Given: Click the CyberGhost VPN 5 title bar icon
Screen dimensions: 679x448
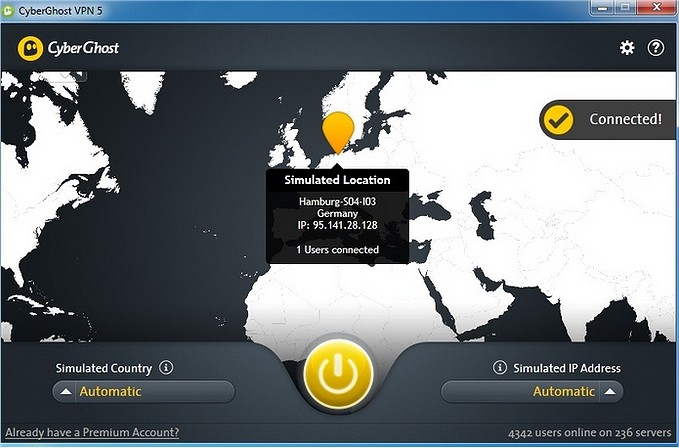Looking at the screenshot, I should [x=8, y=11].
